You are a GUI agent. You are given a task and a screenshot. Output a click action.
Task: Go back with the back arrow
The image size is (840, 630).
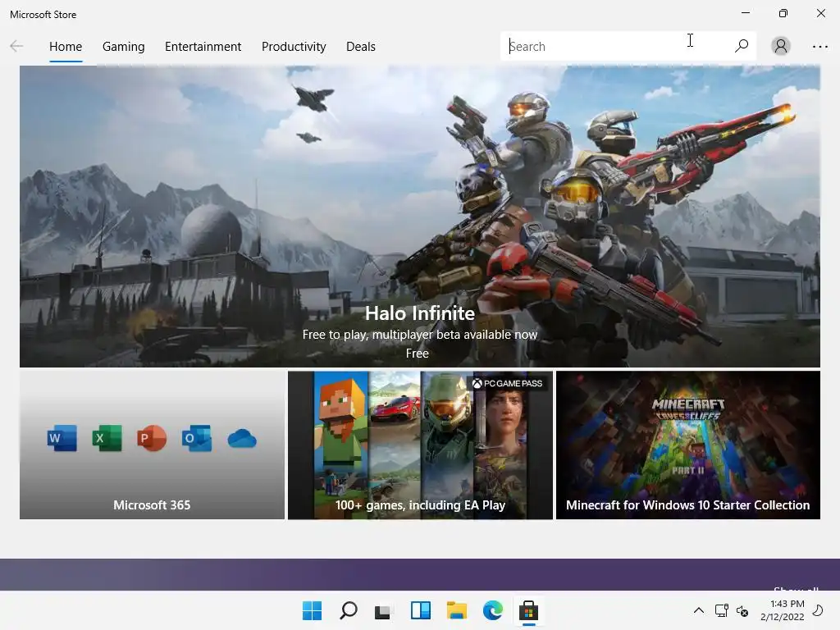(x=16, y=46)
